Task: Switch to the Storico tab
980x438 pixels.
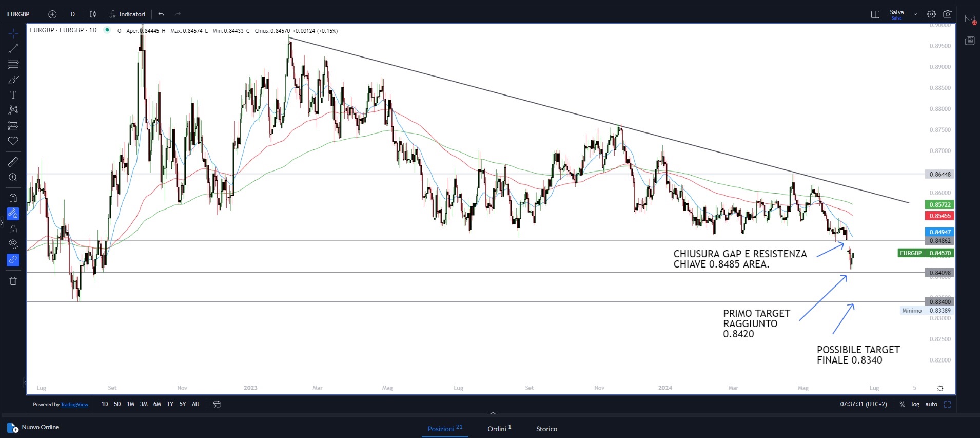Action: [546, 429]
